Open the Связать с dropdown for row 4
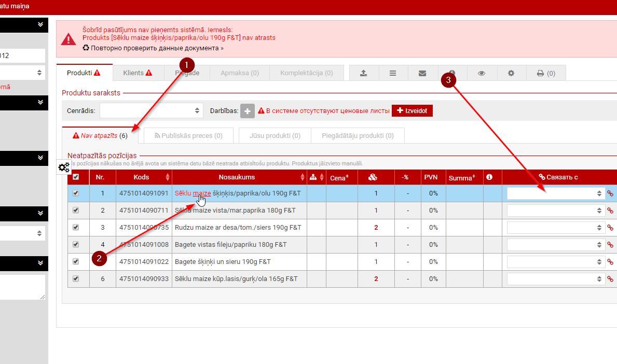The image size is (617, 364). pyautogui.click(x=556, y=245)
